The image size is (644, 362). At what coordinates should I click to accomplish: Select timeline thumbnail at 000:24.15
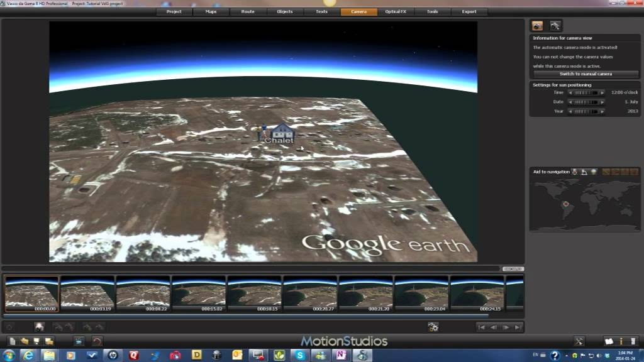click(477, 294)
